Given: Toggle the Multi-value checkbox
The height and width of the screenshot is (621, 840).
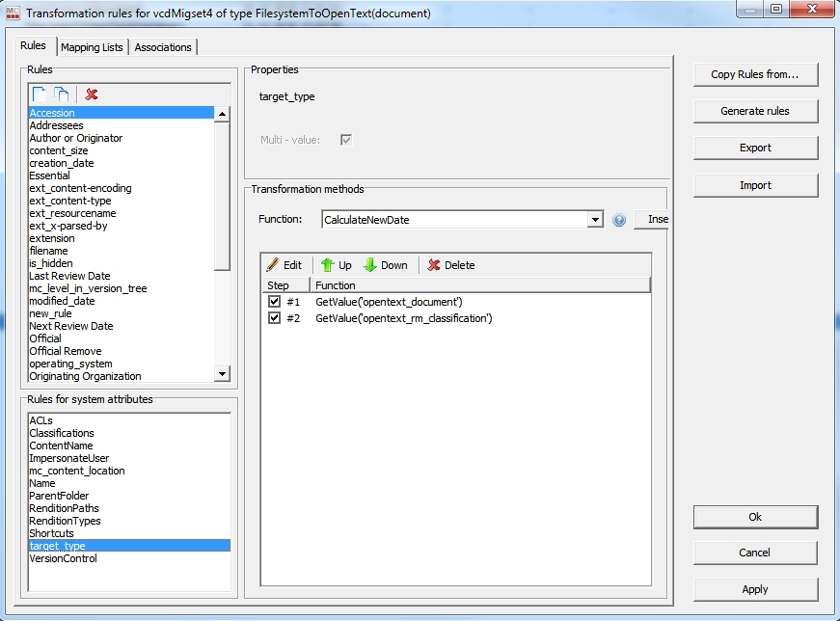Looking at the screenshot, I should click(x=346, y=140).
